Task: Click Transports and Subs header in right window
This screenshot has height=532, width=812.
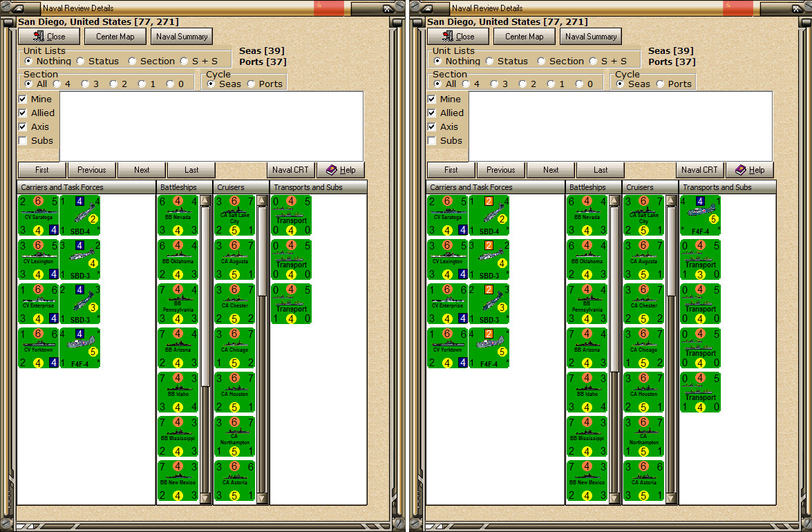Action: pos(728,187)
